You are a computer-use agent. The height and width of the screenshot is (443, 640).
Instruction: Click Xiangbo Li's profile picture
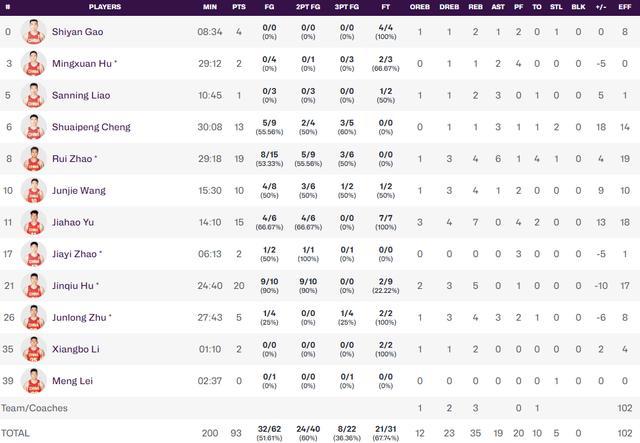coord(34,349)
